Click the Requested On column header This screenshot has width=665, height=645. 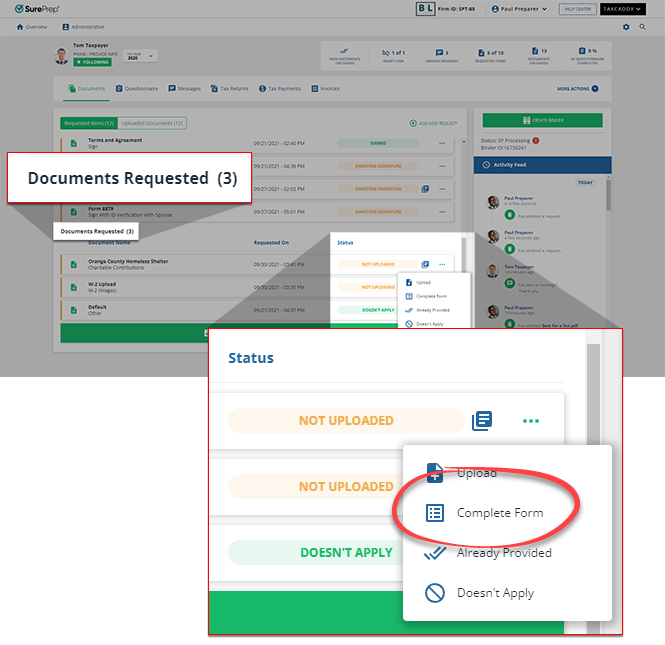[271, 243]
